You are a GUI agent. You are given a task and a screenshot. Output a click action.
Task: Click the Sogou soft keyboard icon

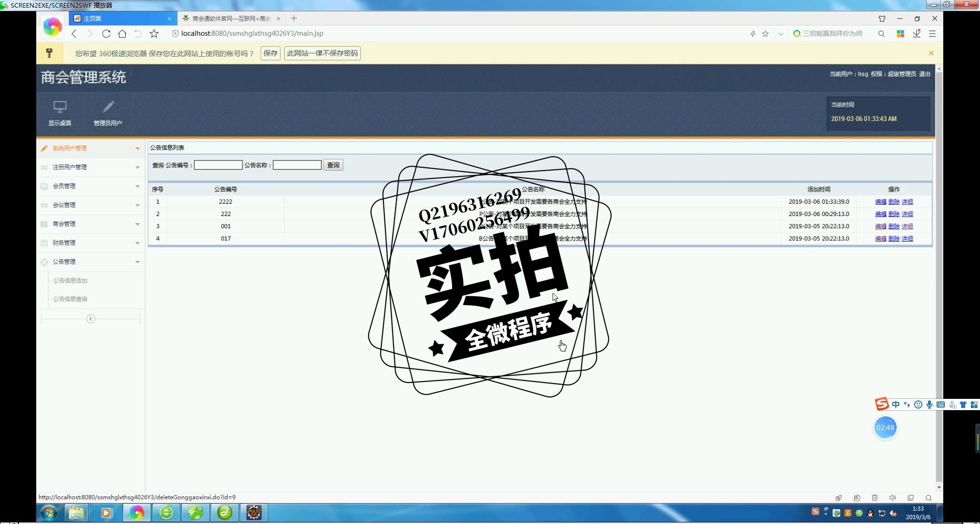(941, 404)
